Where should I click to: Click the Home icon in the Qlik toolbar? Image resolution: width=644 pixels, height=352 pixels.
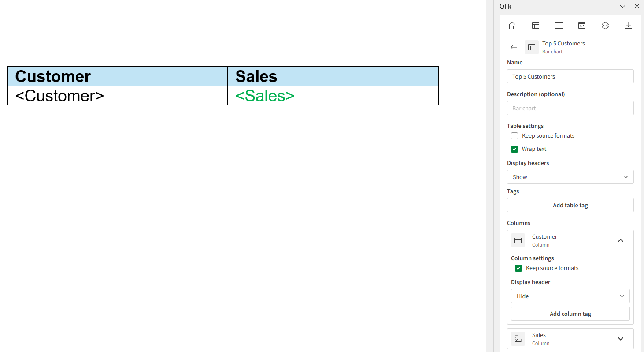[x=512, y=26]
